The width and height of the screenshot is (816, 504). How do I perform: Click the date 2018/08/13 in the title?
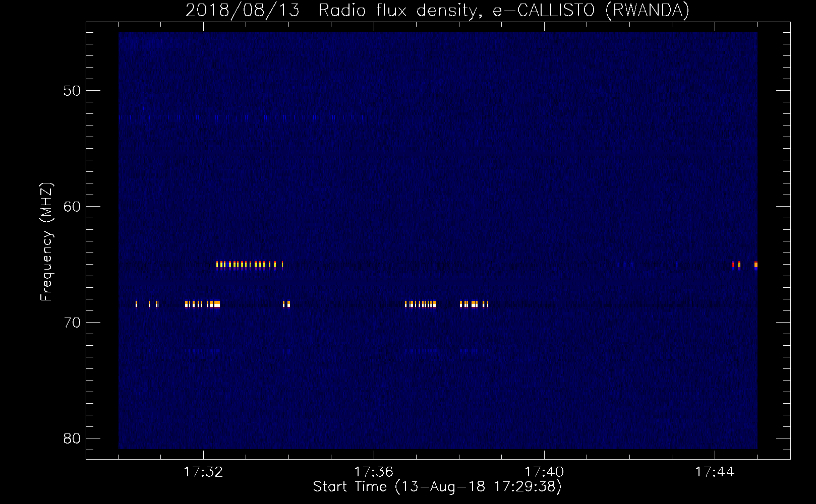click(x=242, y=10)
